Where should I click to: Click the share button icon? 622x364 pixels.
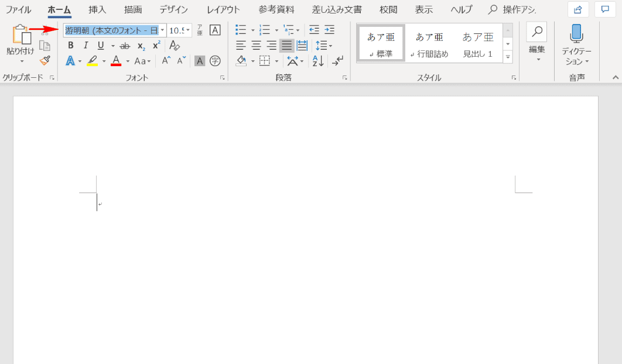(578, 9)
